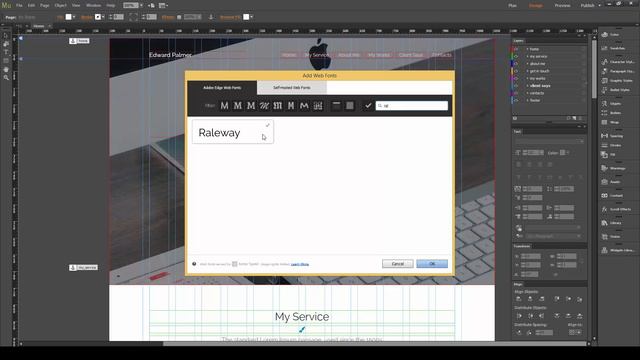Open the Swatches panel in the dock
This screenshot has width=640, height=360.
tap(613, 48)
